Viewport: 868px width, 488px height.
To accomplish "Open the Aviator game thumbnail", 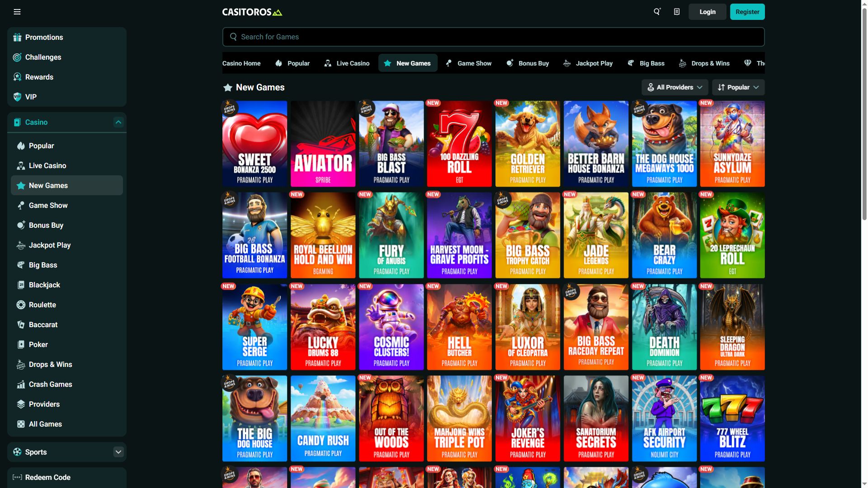I will [323, 144].
